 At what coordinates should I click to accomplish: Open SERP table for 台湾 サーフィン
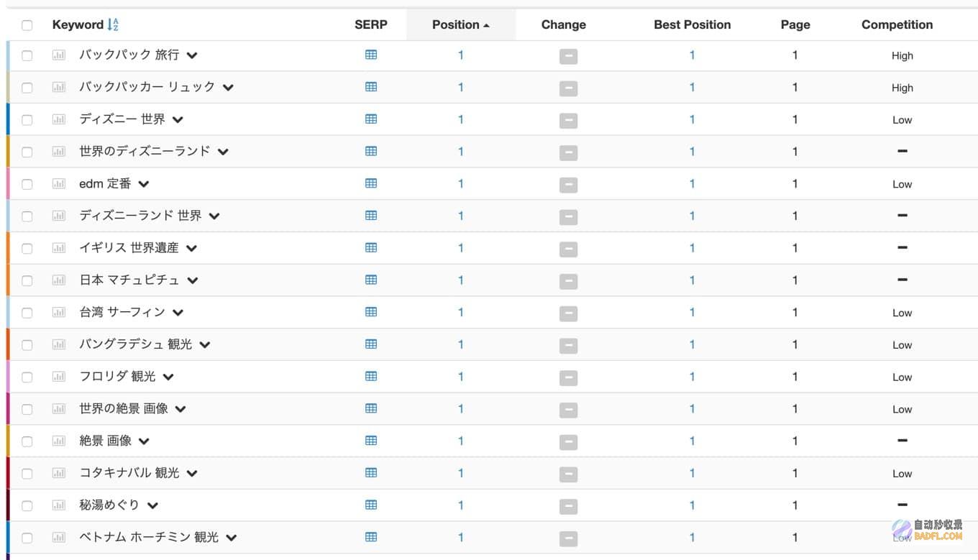click(x=371, y=312)
